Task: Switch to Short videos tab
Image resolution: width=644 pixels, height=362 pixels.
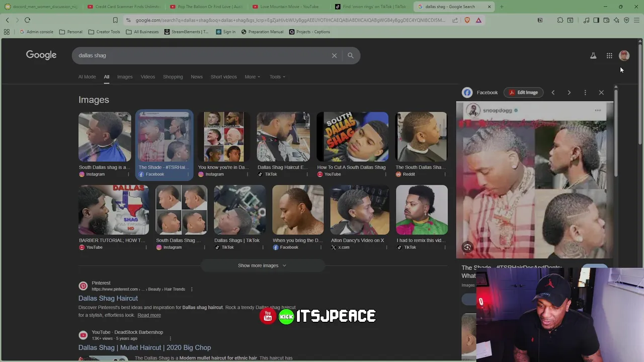Action: pos(224,77)
